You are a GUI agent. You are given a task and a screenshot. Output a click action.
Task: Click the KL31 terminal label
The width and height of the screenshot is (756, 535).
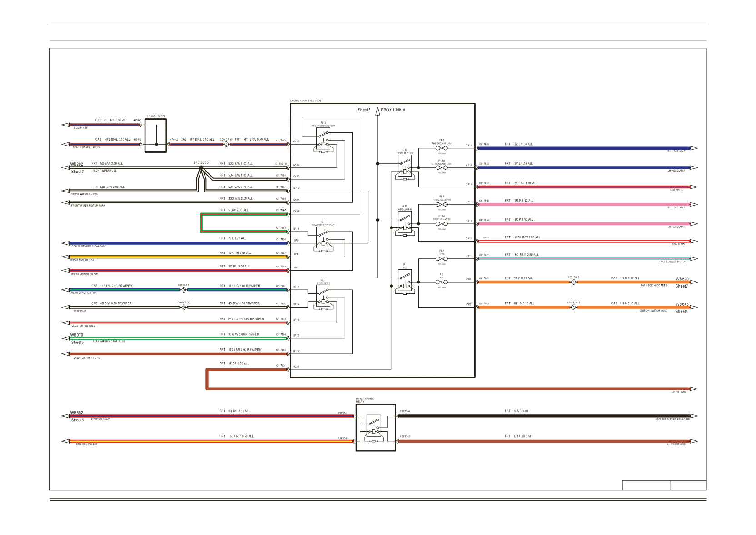(x=296, y=367)
